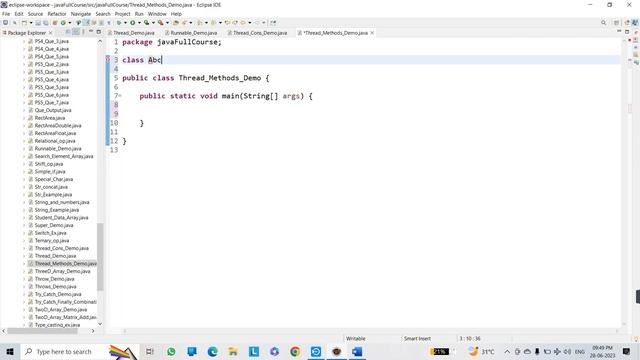
Task: Maximize the editor area
Action: coord(627,31)
